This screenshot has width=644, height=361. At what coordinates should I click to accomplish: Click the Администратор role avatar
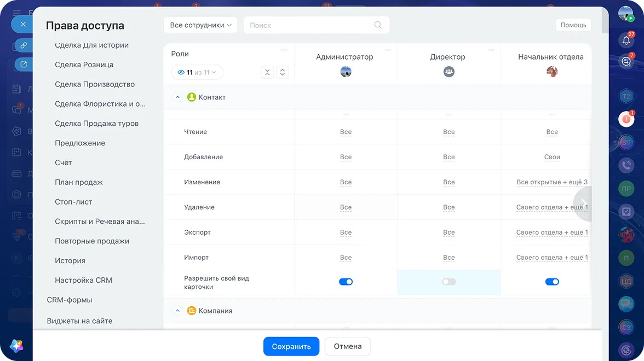pyautogui.click(x=346, y=72)
